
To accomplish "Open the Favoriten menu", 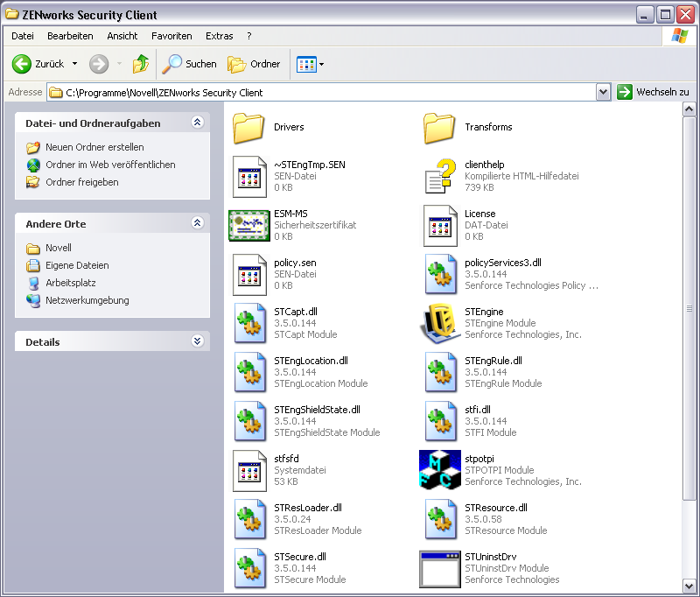I will pyautogui.click(x=171, y=36).
